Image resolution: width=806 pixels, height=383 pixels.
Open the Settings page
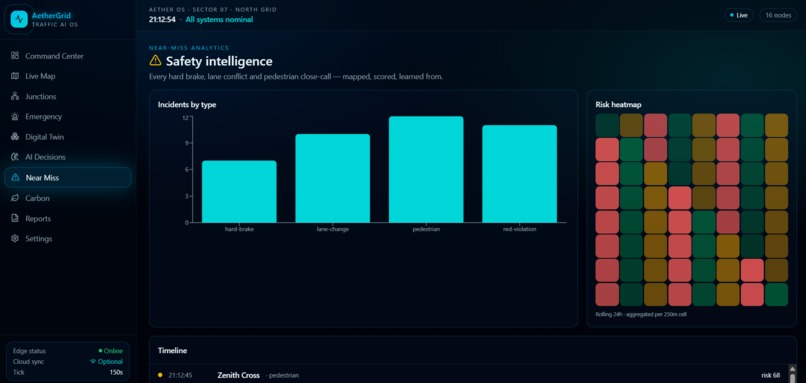[x=68, y=239]
